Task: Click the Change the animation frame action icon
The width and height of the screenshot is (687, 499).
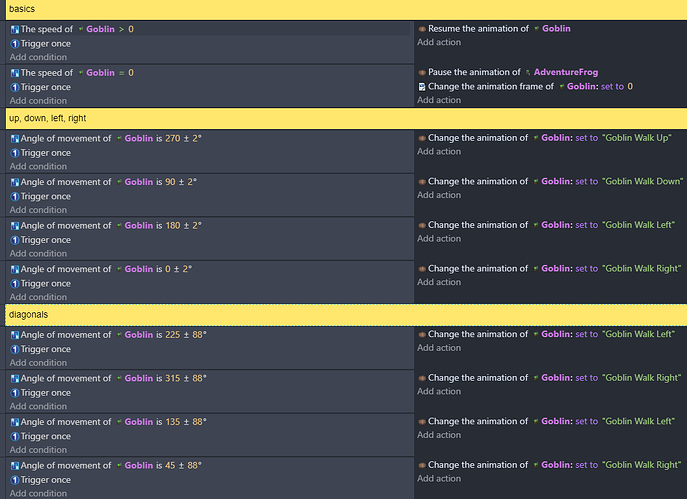Action: [x=422, y=86]
